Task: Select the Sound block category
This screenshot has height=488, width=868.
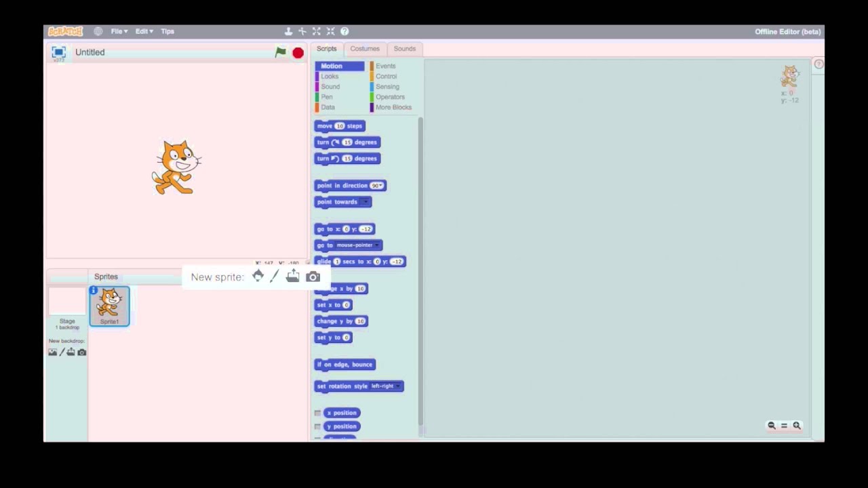Action: pyautogui.click(x=330, y=87)
